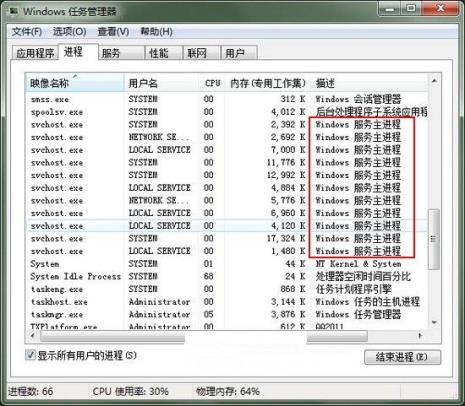This screenshot has width=465, height=406.
Task: Select the spoolsv.exe process row
Action: coord(227,112)
